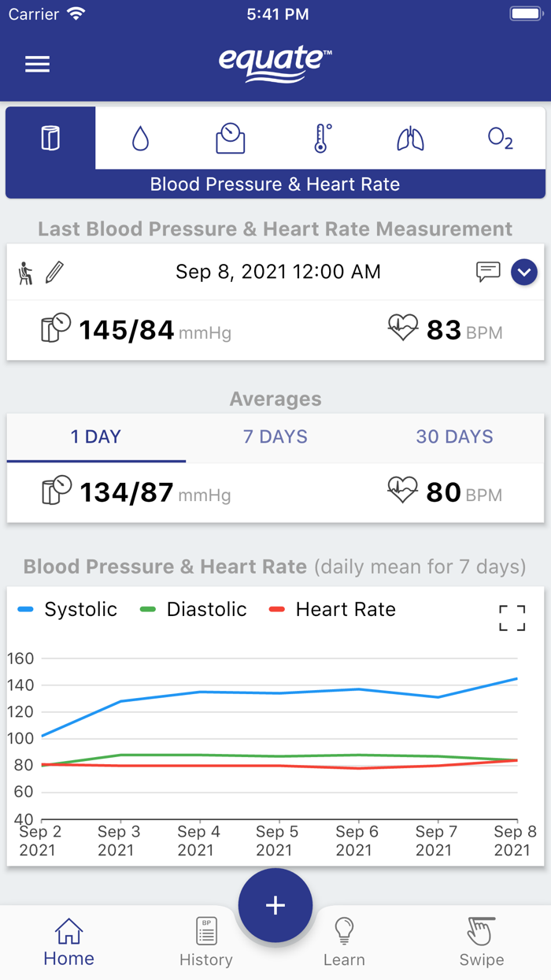Open the lungs respiratory section
Image resolution: width=551 pixels, height=980 pixels.
[410, 137]
